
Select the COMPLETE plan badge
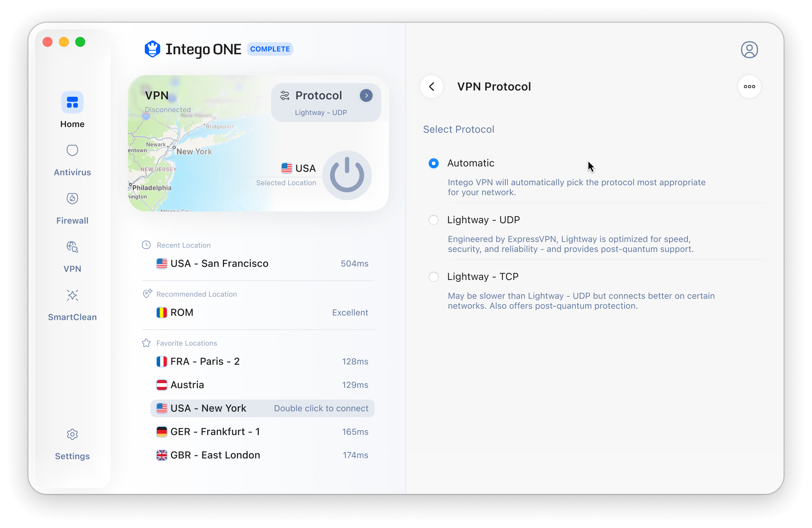click(x=270, y=49)
